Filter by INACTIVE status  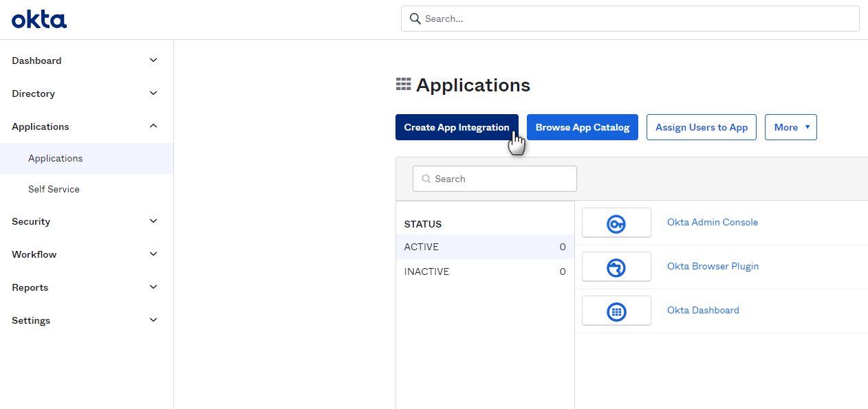[426, 272]
